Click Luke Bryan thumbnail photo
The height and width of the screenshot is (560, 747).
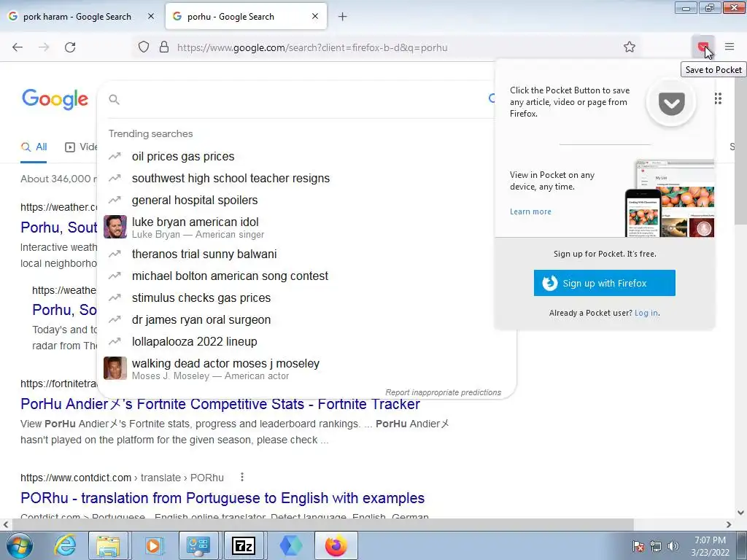pyautogui.click(x=115, y=227)
